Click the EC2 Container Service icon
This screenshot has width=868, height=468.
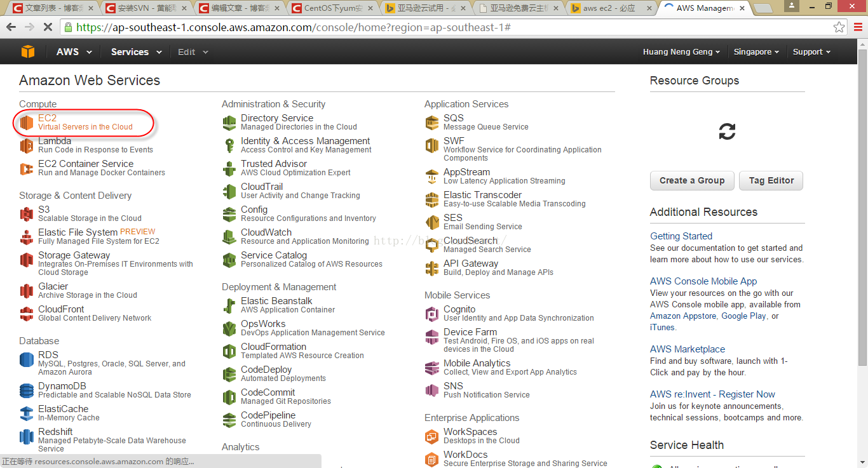coord(26,168)
